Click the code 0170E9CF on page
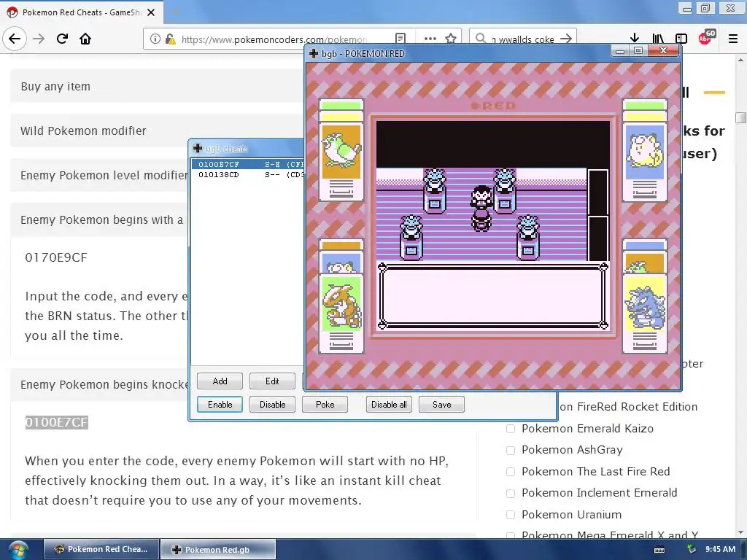 click(x=56, y=257)
